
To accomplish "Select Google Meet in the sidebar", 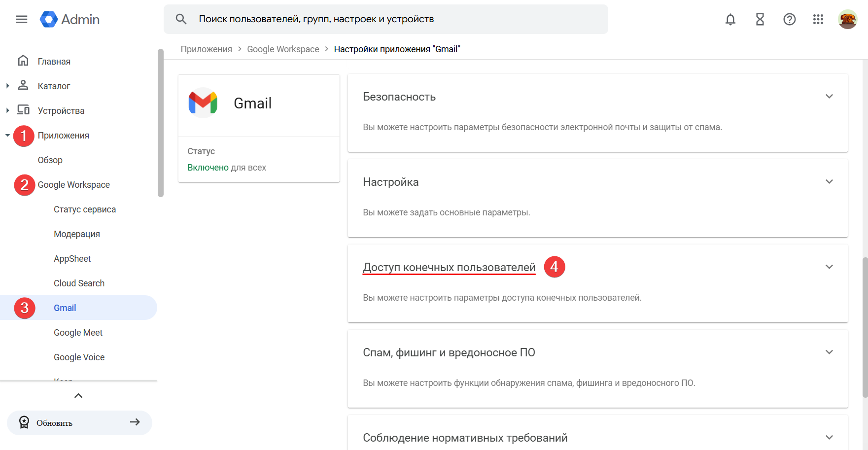I will (78, 333).
